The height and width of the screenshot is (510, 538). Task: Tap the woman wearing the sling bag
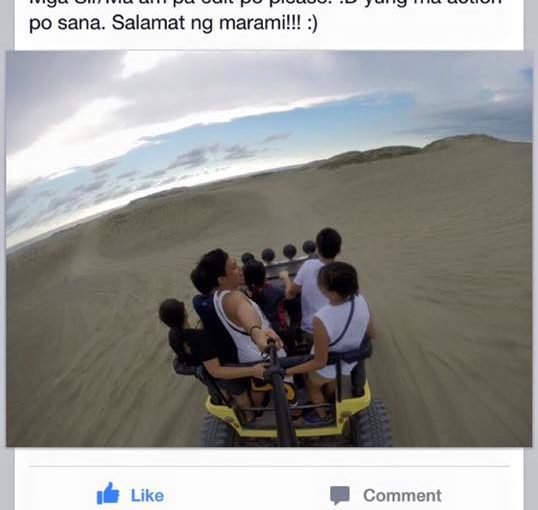click(340, 319)
